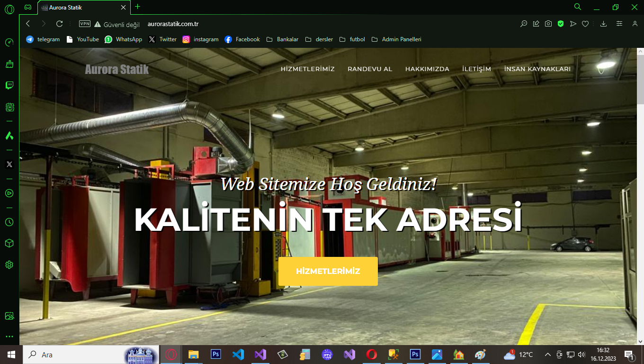Open the sidebar Settings gear icon
The width and height of the screenshot is (644, 364).
pos(9,264)
